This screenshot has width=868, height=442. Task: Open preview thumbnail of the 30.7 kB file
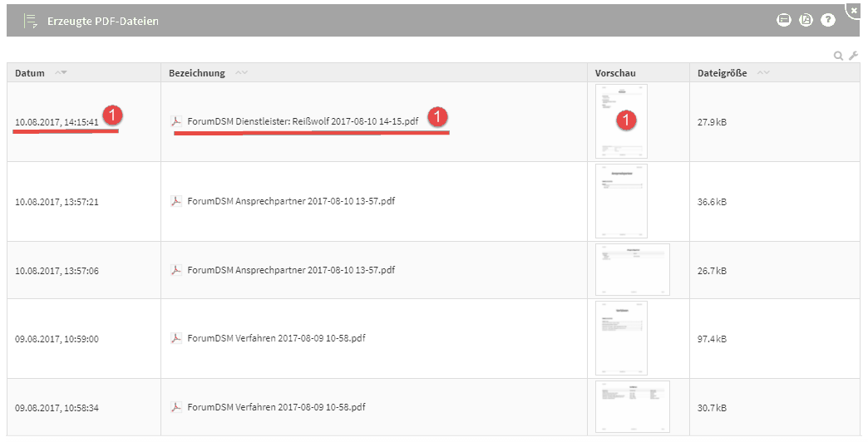coord(633,407)
